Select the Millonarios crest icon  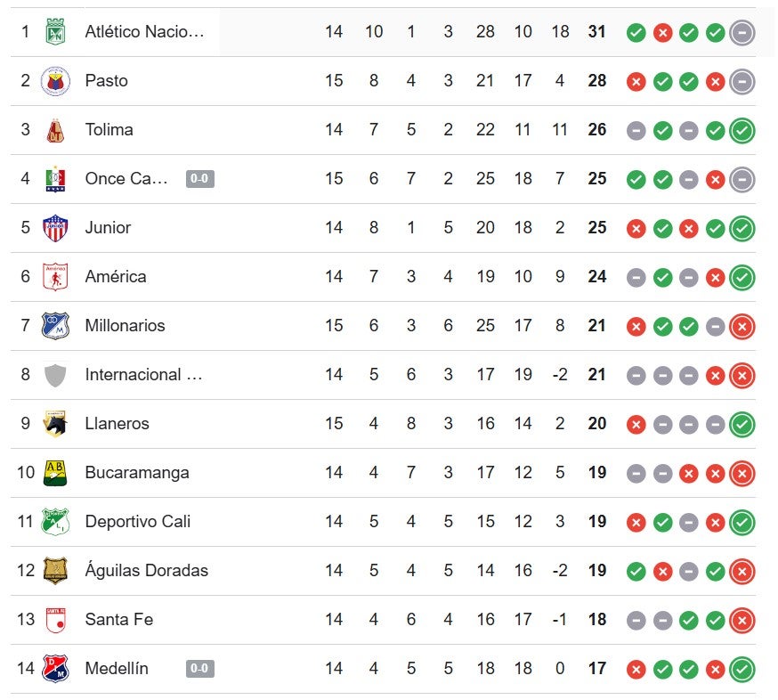point(55,326)
